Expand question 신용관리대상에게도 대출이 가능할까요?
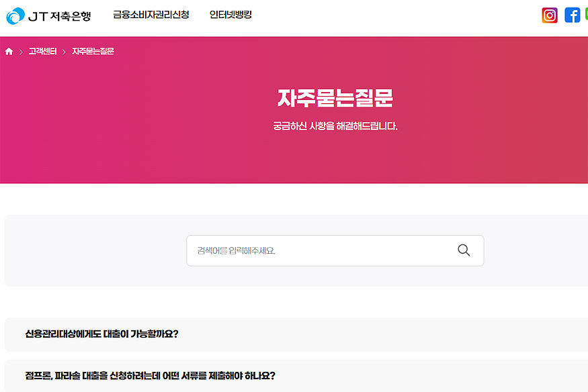Screen dimensions: 588x392 (296, 334)
